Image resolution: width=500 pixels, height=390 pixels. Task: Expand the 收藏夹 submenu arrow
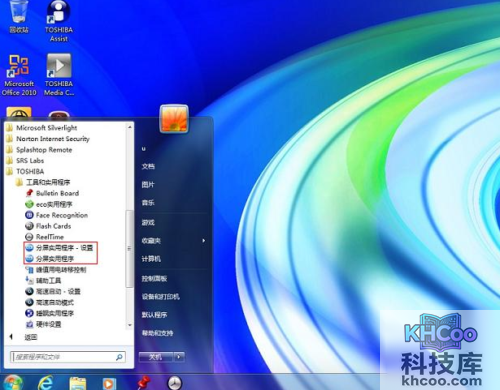click(204, 241)
